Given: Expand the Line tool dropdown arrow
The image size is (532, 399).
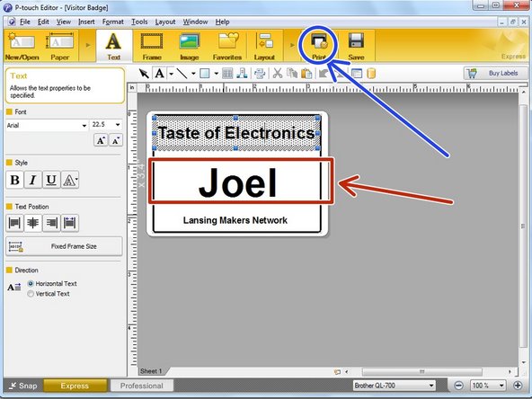Looking at the screenshot, I should point(193,74).
